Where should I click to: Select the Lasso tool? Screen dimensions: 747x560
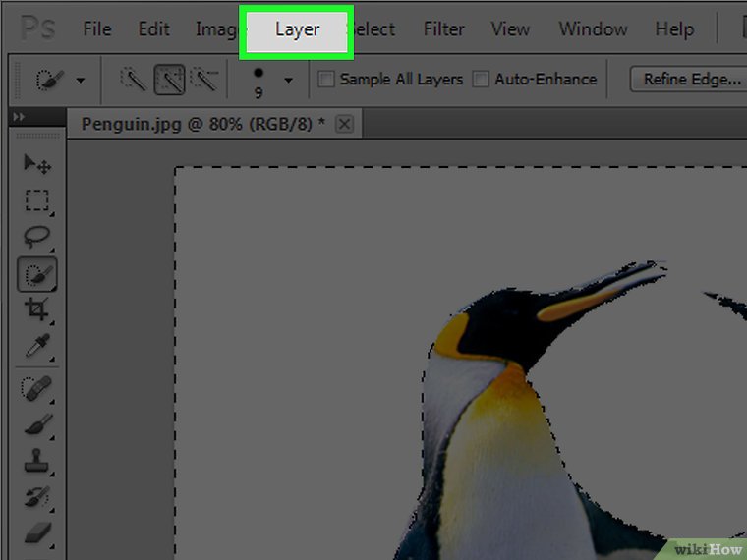(x=37, y=236)
